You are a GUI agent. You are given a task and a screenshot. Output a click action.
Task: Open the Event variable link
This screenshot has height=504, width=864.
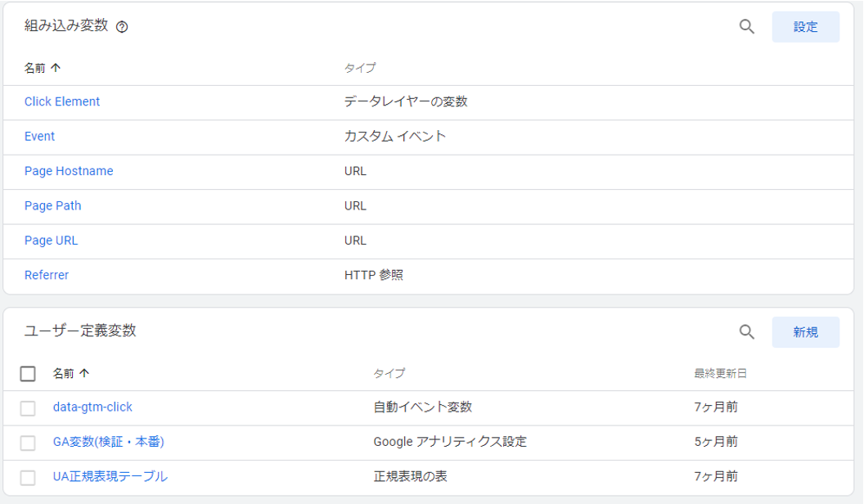pos(39,137)
